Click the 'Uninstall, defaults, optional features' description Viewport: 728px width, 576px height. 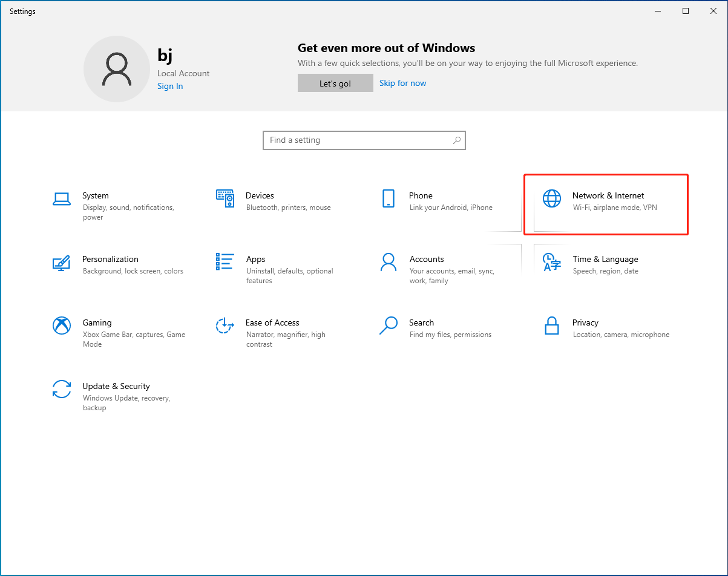(x=290, y=277)
